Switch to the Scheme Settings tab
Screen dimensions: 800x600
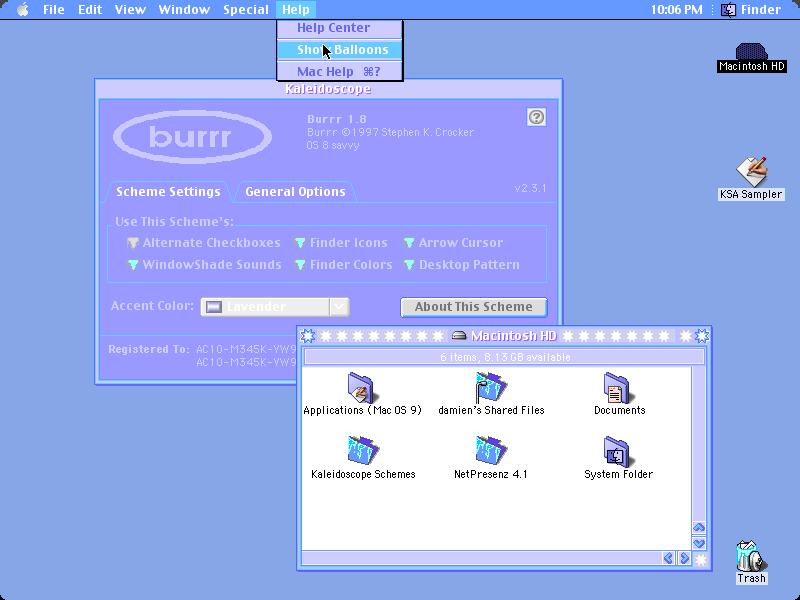click(168, 192)
